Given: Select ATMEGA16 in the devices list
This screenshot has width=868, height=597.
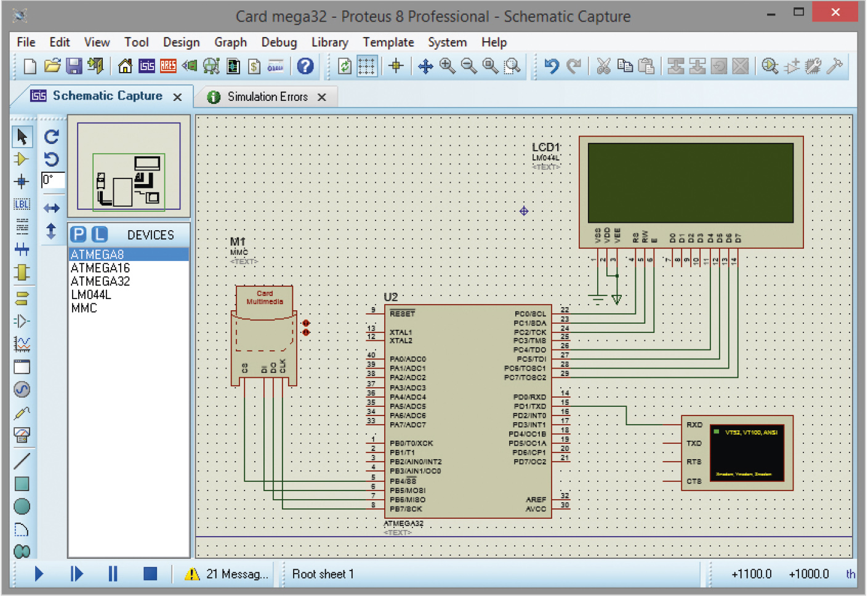Looking at the screenshot, I should pos(129,268).
